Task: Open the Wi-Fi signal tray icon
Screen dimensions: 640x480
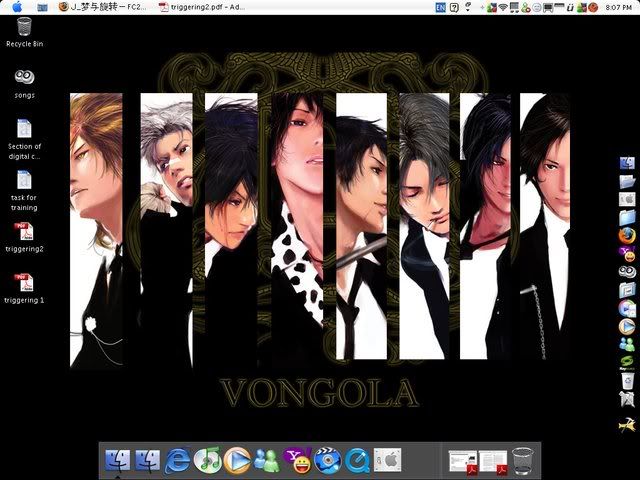Action: tap(503, 7)
